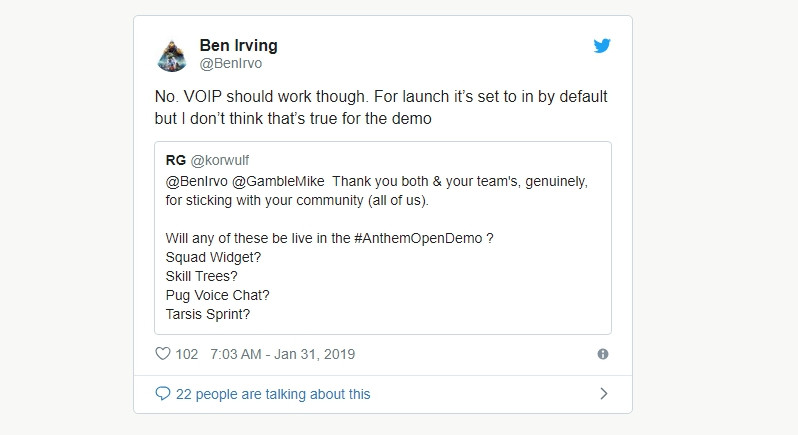
Task: Open the tweet info icon
Action: (x=603, y=354)
